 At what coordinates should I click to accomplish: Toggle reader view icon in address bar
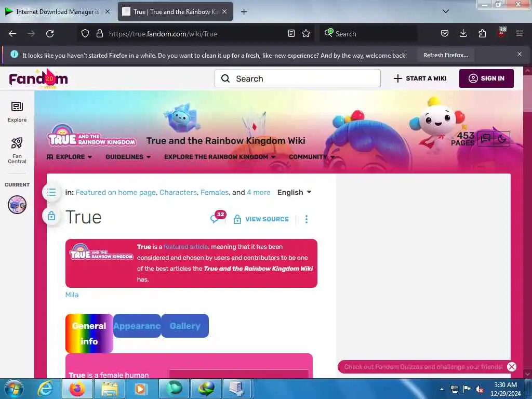coord(291,34)
